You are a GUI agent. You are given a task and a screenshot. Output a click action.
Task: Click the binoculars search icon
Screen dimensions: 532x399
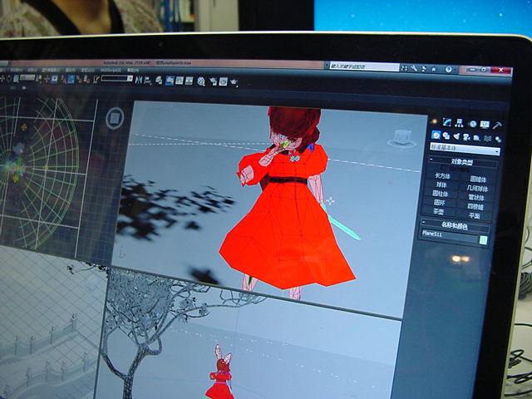point(404,68)
